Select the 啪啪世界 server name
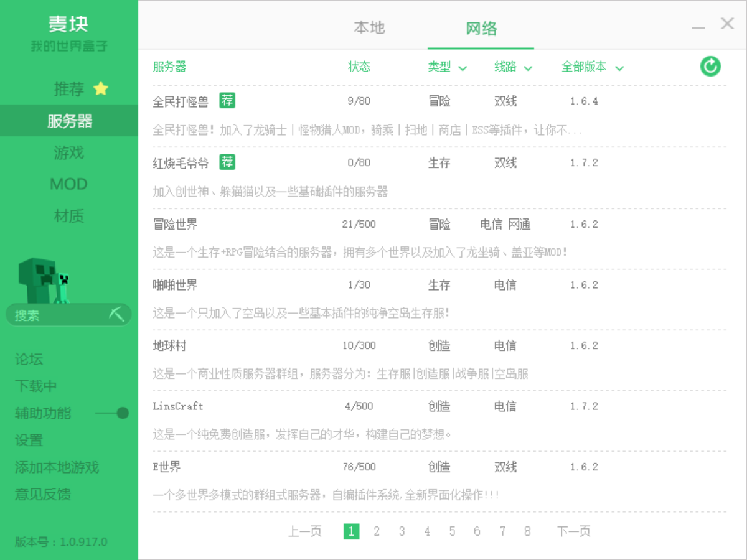This screenshot has height=560, width=747. pyautogui.click(x=175, y=284)
